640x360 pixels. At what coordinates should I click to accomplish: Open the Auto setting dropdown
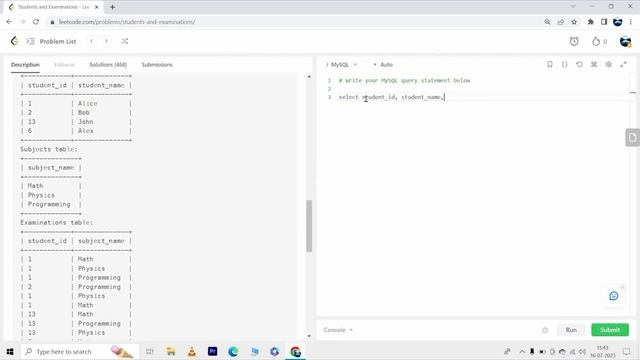click(x=383, y=64)
